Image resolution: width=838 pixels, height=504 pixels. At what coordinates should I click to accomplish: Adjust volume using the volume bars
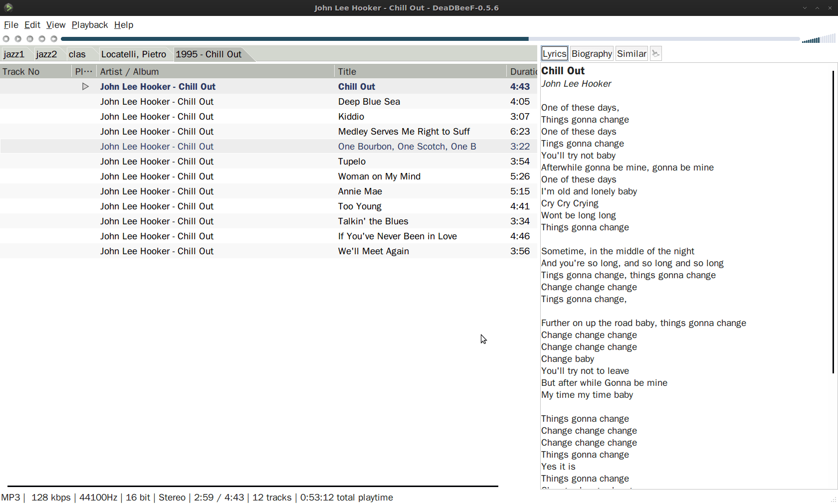pos(819,39)
